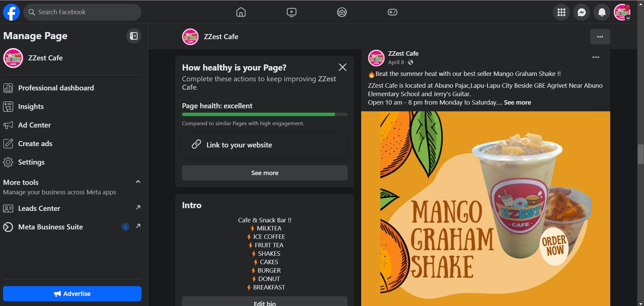Open the Gaming icon in top bar

coord(392,12)
